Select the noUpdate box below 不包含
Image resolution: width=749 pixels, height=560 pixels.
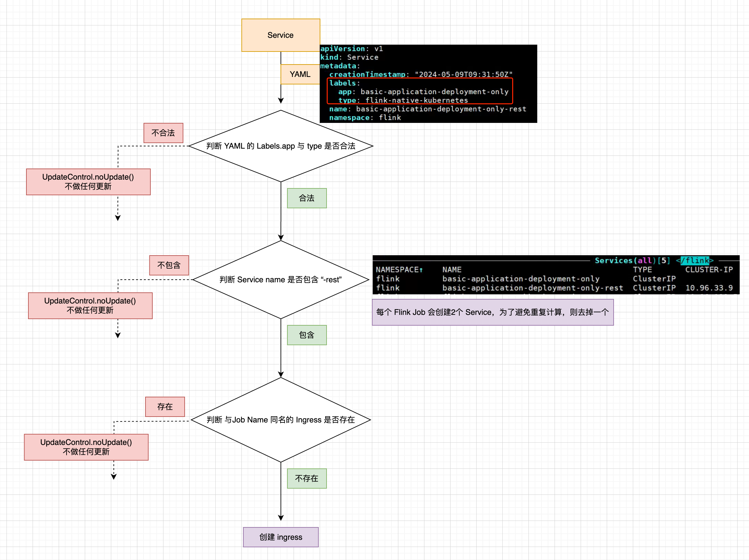click(x=90, y=305)
